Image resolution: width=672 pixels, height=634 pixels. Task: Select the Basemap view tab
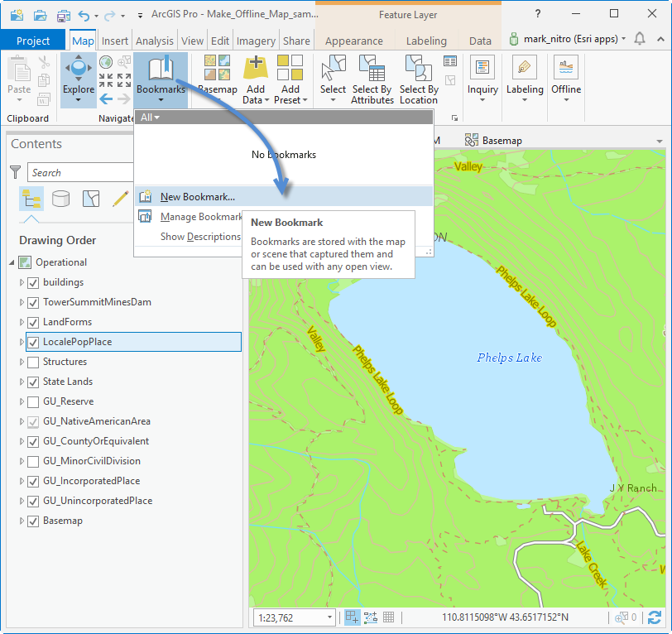tap(494, 140)
